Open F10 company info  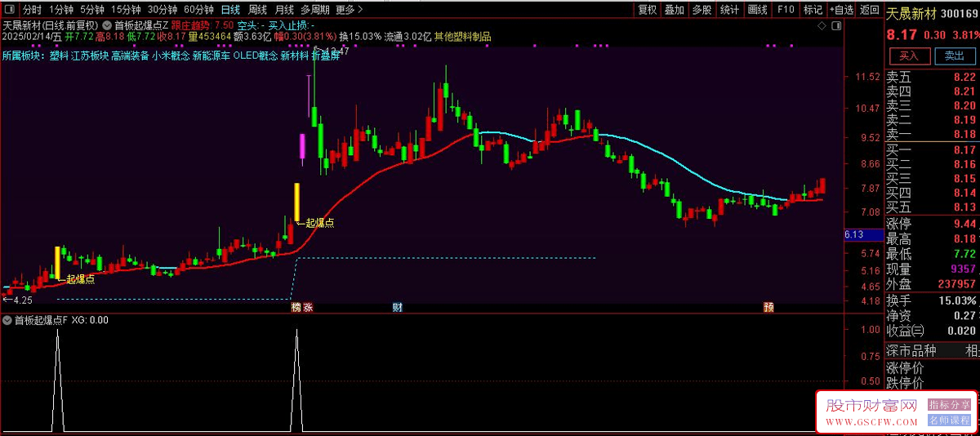(x=786, y=10)
